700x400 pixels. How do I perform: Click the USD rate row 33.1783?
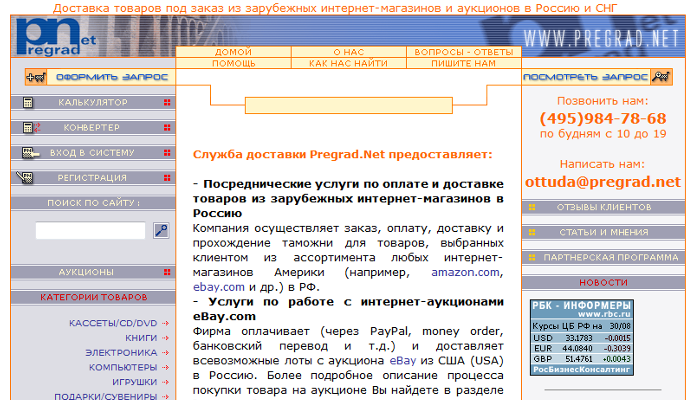pos(582,338)
